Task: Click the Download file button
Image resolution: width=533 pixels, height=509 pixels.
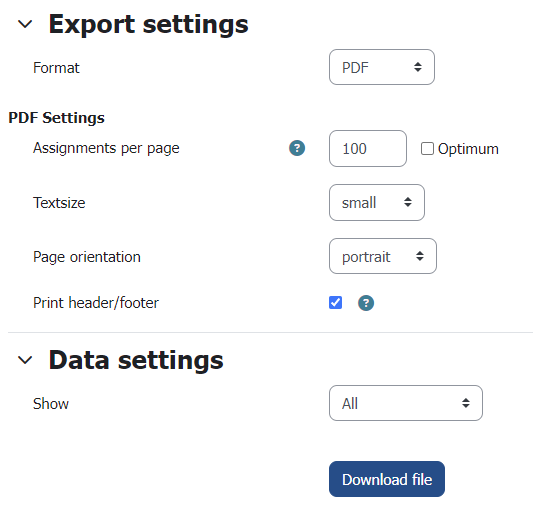Action: coord(387,479)
